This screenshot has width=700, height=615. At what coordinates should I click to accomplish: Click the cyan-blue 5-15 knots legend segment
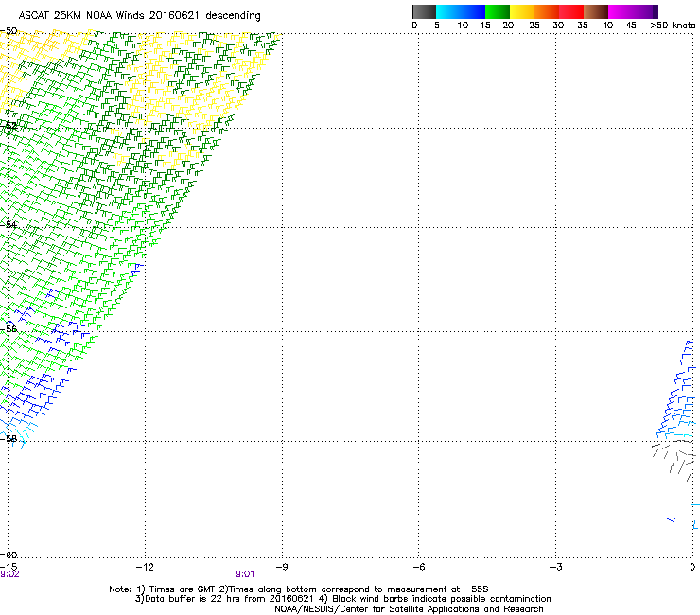[x=461, y=11]
